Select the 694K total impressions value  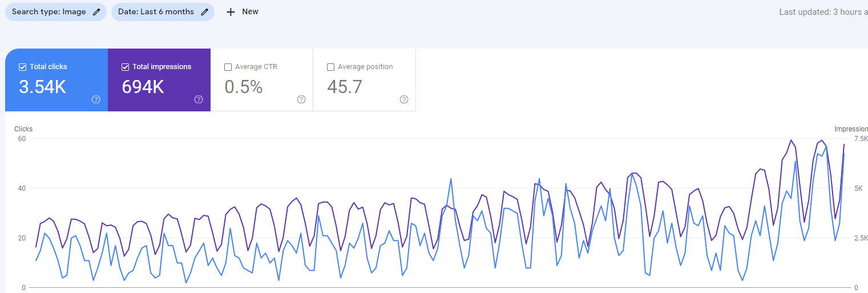click(x=143, y=87)
